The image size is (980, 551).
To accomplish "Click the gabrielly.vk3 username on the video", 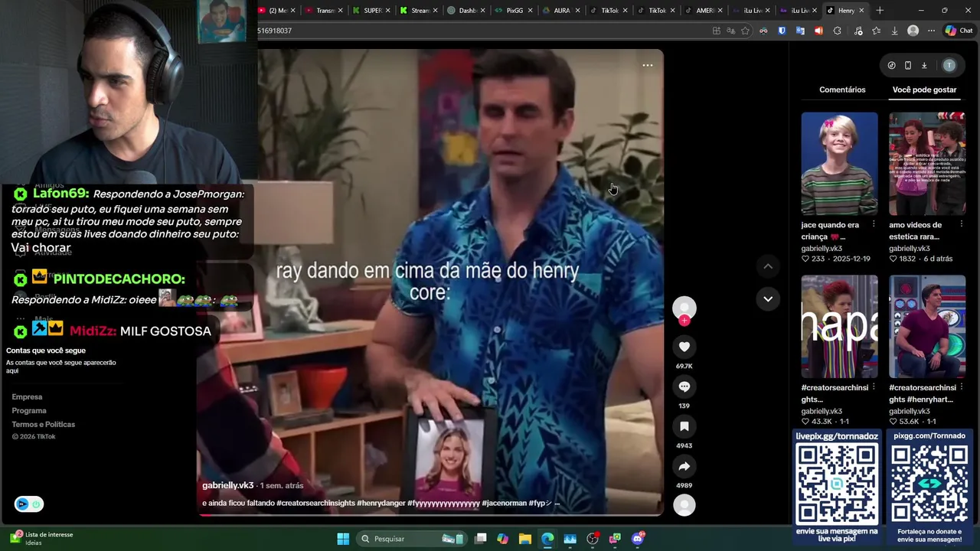I will [227, 485].
